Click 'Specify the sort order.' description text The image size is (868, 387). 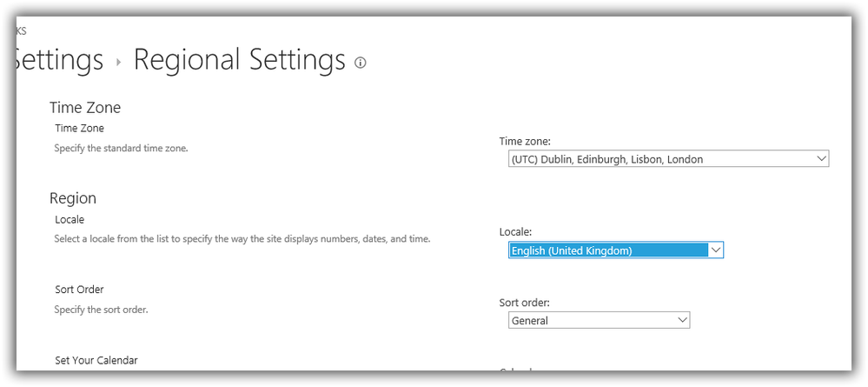point(101,310)
